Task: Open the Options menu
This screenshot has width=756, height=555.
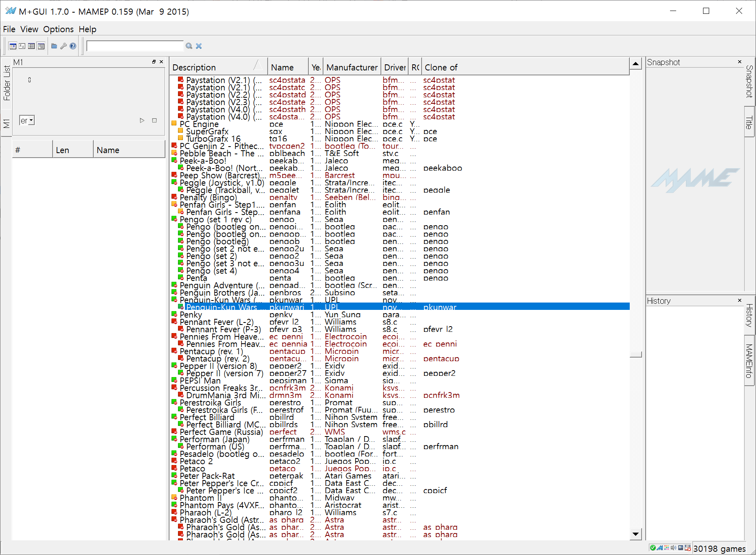Action: [x=58, y=29]
